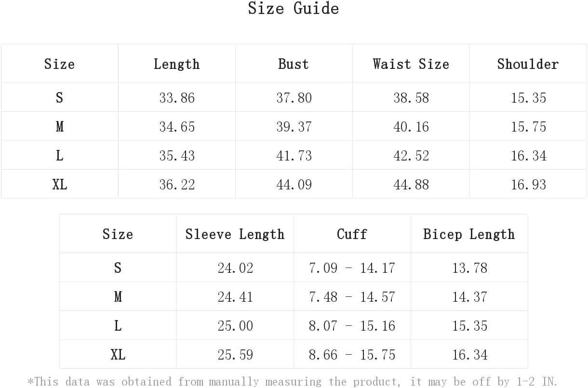Click the M row label in bottom table

[118, 297]
